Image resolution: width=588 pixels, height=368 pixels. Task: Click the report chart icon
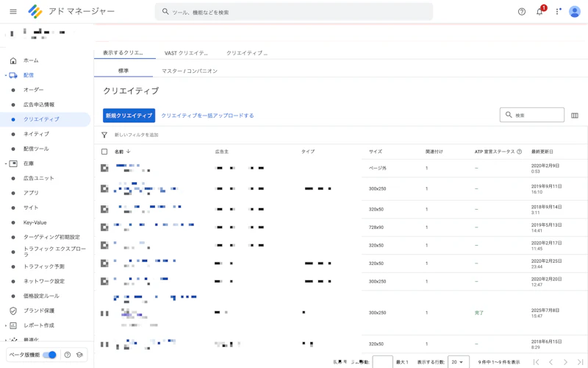pyautogui.click(x=13, y=325)
